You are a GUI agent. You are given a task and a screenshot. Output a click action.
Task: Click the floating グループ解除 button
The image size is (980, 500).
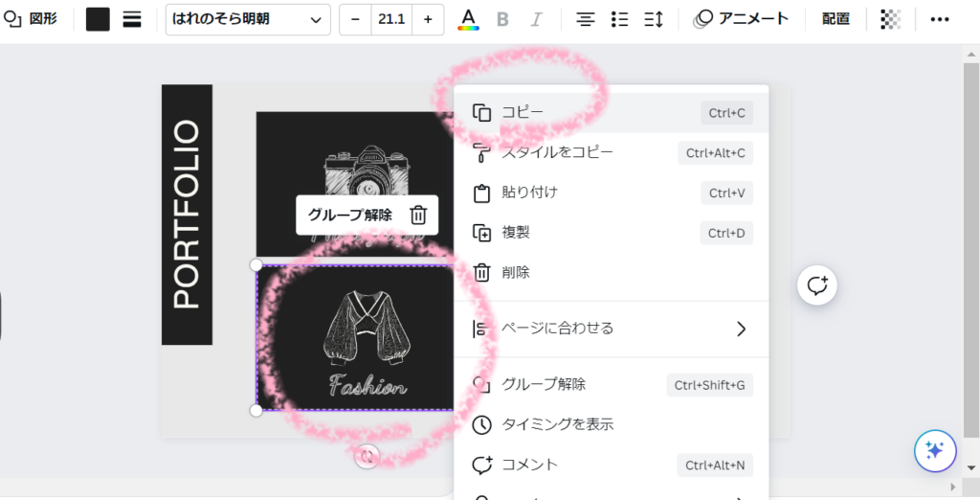pyautogui.click(x=350, y=216)
